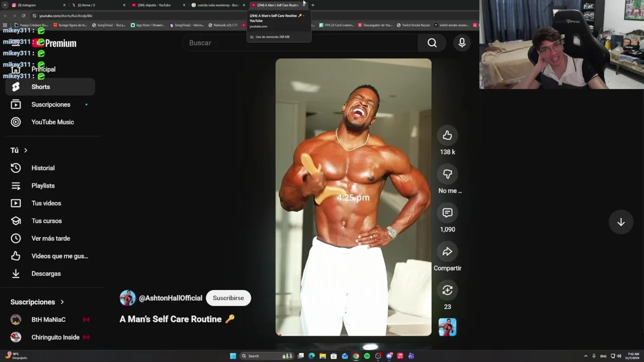Click the short video player to pause
Image resolution: width=644 pixels, height=362 pixels.
(x=353, y=197)
